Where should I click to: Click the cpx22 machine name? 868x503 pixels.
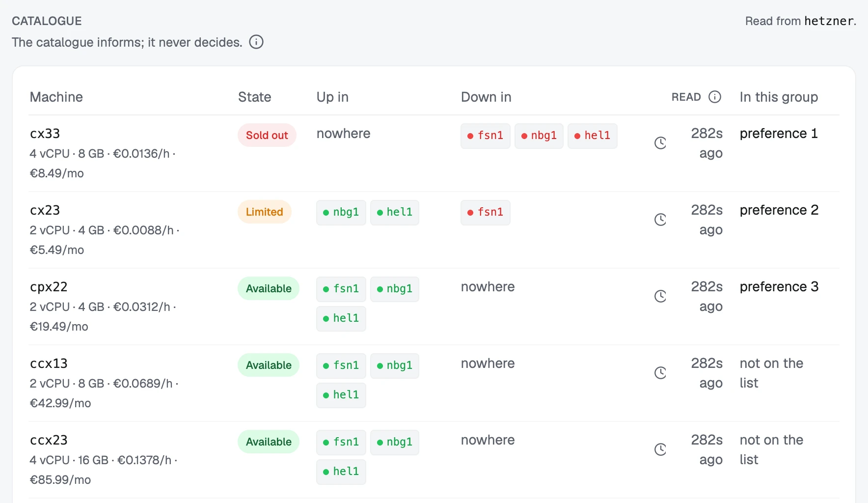tap(49, 287)
